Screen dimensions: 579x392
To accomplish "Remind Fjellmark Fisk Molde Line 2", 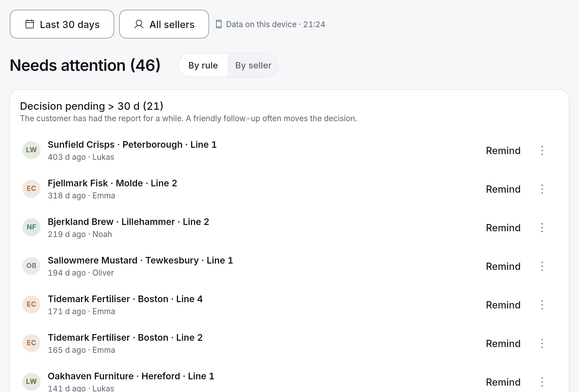I will pos(503,189).
